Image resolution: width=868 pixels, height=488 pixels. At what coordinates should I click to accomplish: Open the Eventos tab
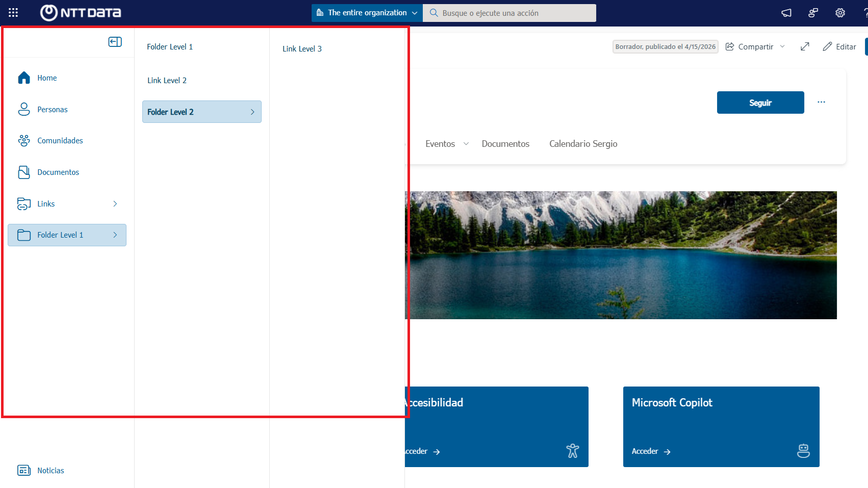click(x=440, y=144)
